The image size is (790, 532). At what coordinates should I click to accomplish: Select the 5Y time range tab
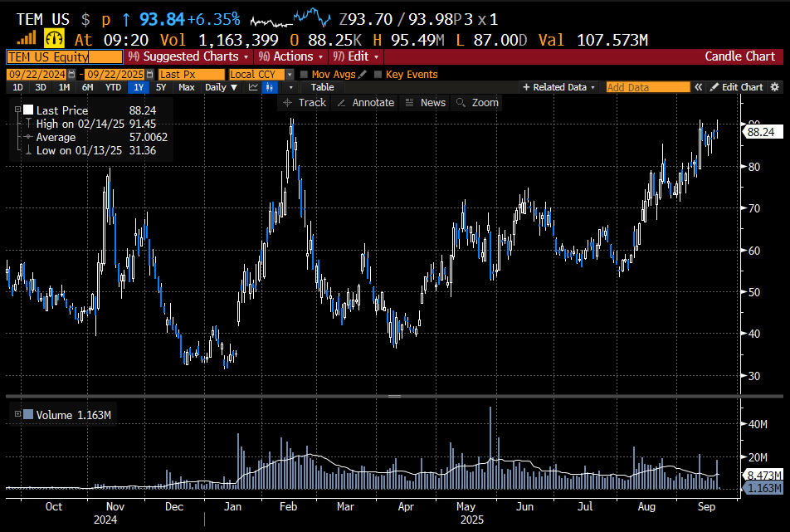(x=161, y=87)
